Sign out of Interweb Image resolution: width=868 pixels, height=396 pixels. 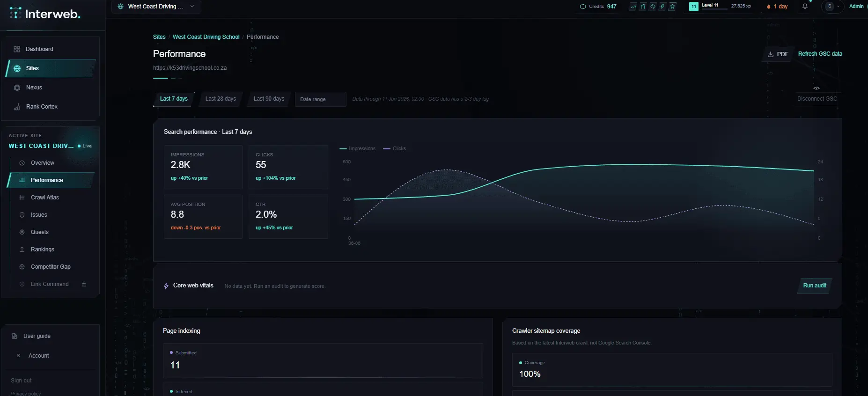click(x=21, y=381)
